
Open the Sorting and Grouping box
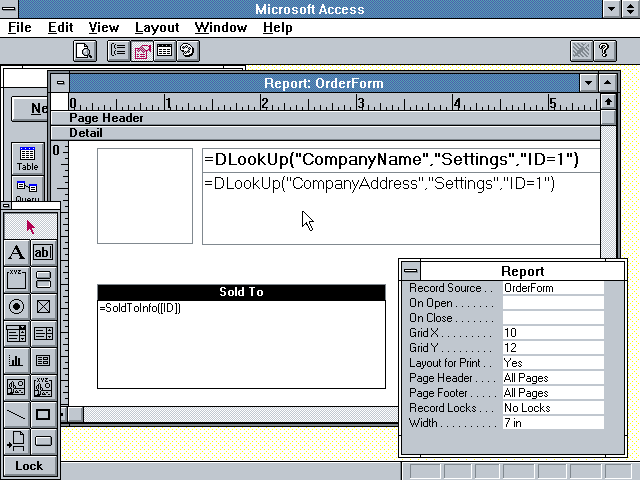coord(119,51)
